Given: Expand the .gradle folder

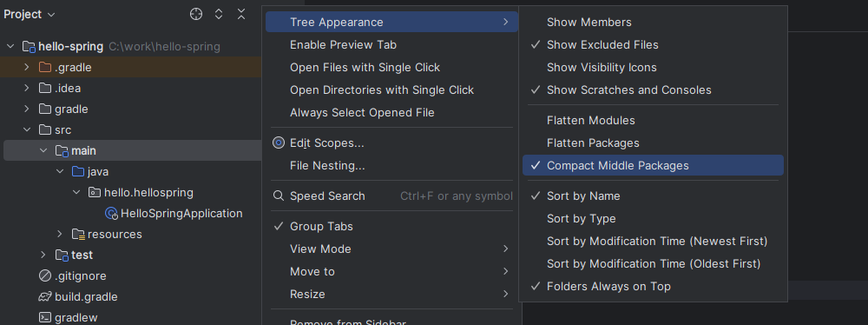Looking at the screenshot, I should (x=27, y=67).
